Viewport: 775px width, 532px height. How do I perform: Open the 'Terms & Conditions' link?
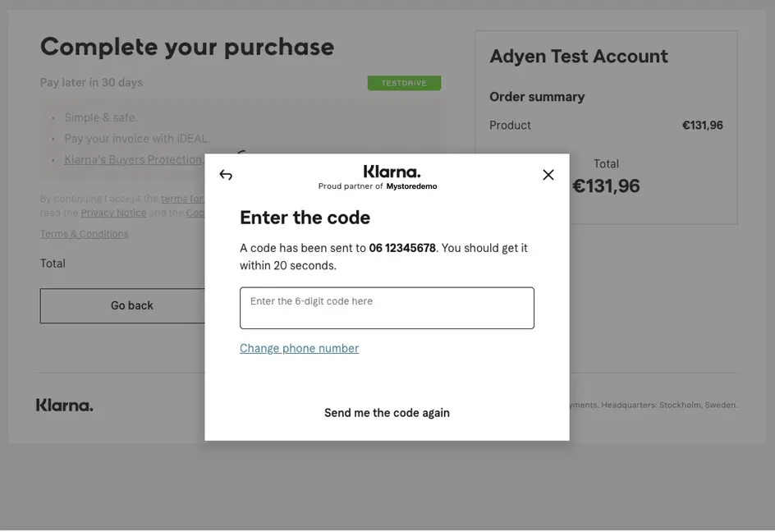click(x=84, y=233)
